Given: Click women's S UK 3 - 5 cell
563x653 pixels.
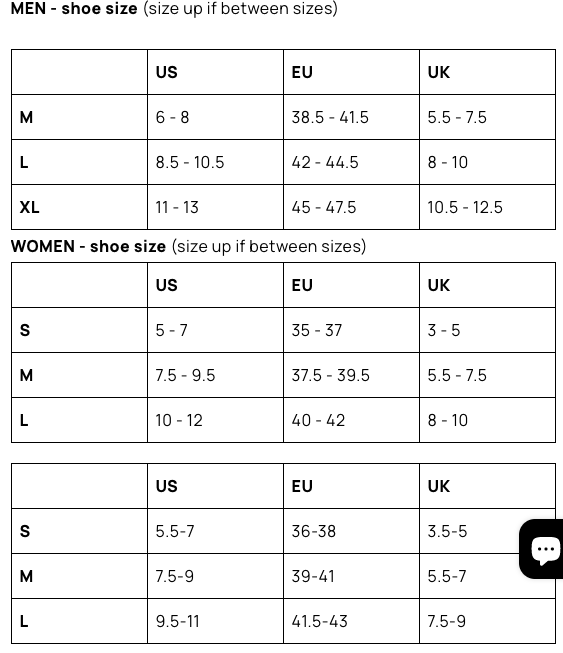Looking at the screenshot, I should click(488, 330).
